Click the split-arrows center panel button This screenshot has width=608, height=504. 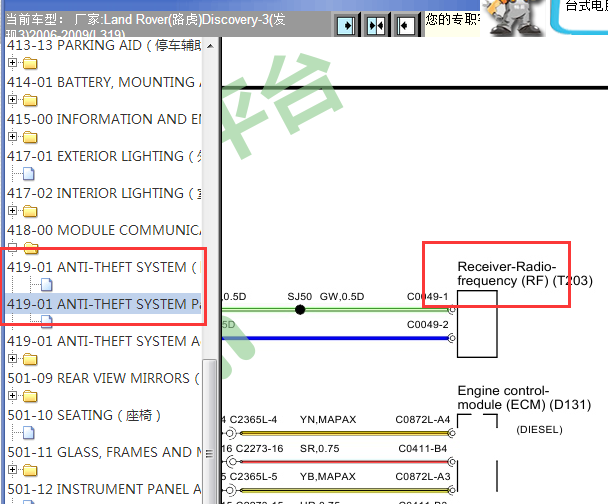[x=376, y=26]
